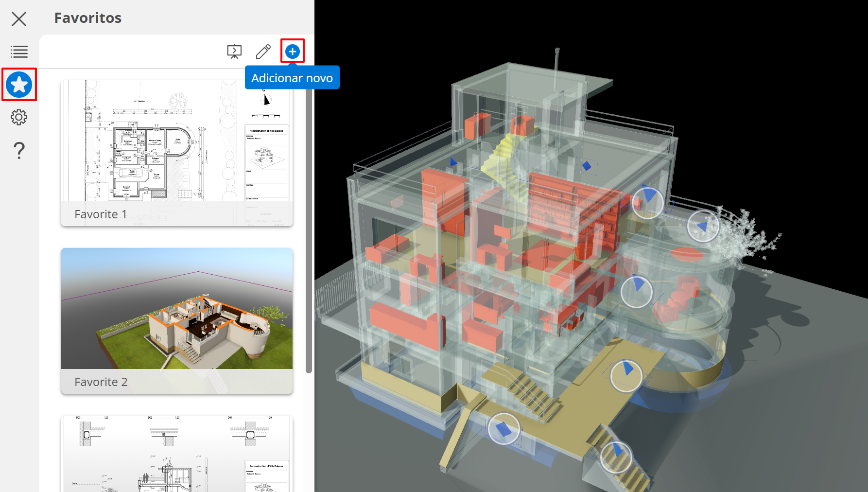This screenshot has height=492, width=868.
Task: Edit favorites using the pencil icon
Action: tap(263, 52)
